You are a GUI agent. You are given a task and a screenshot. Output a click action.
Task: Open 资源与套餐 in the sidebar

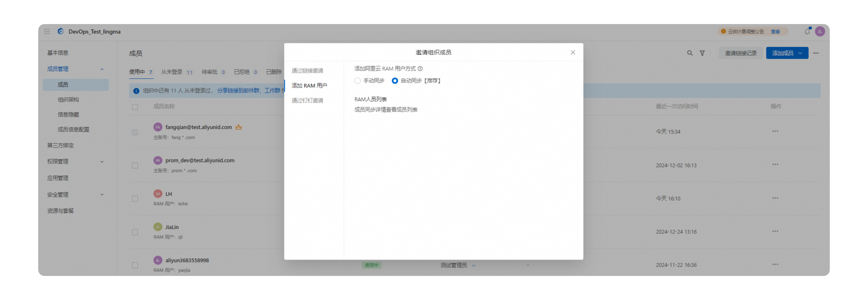[x=60, y=211]
